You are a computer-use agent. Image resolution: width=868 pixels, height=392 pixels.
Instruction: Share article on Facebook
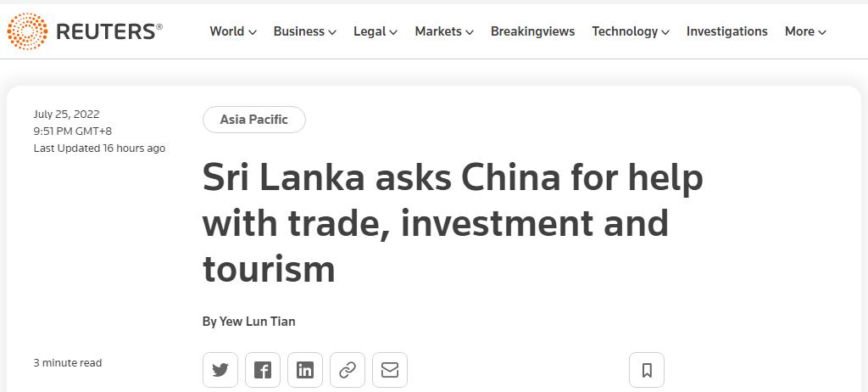coord(263,370)
